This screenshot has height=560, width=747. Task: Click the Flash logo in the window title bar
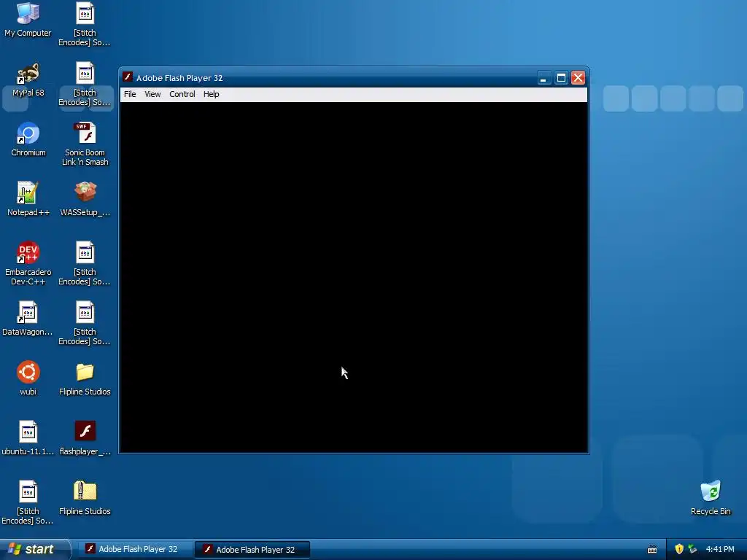127,77
